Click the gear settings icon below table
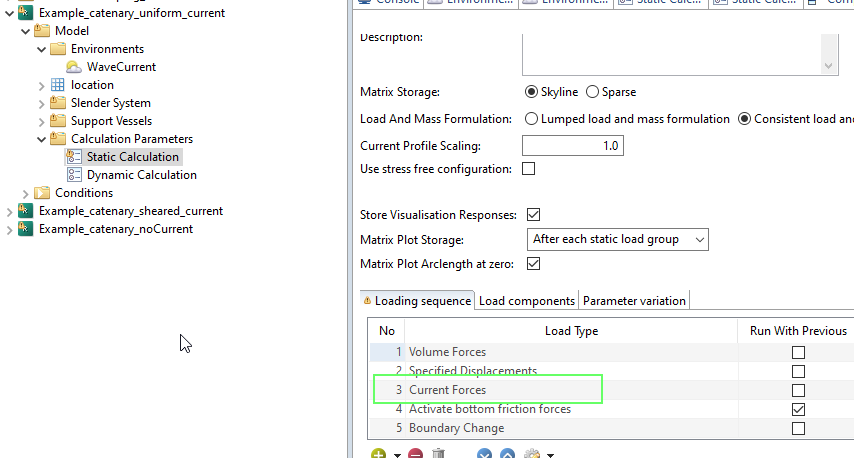854x458 pixels. [x=532, y=455]
